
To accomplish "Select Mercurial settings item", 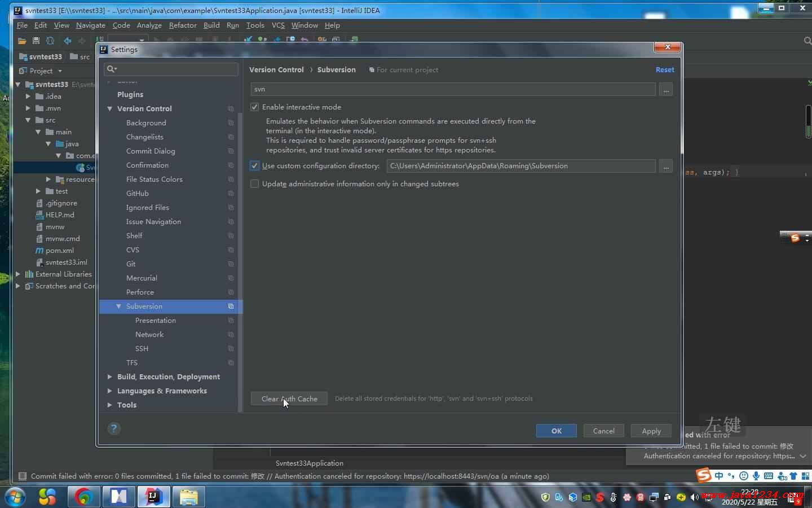I will (x=142, y=278).
